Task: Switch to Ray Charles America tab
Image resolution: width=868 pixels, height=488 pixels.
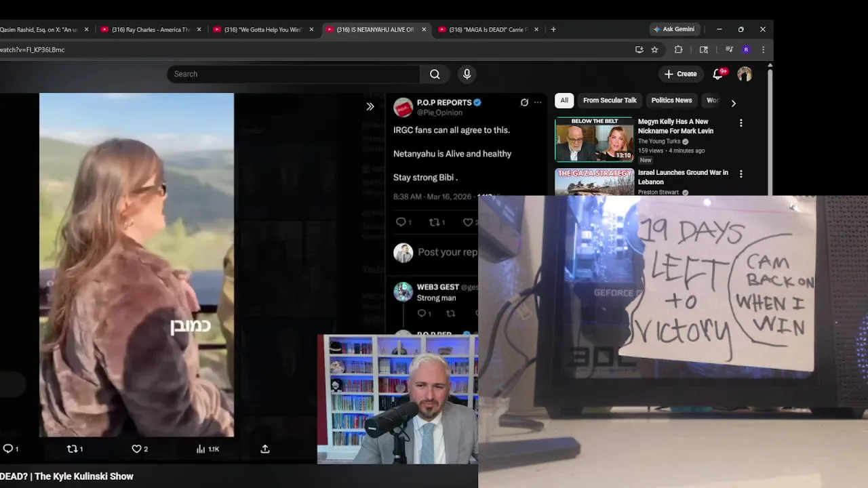Action: click(x=150, y=29)
